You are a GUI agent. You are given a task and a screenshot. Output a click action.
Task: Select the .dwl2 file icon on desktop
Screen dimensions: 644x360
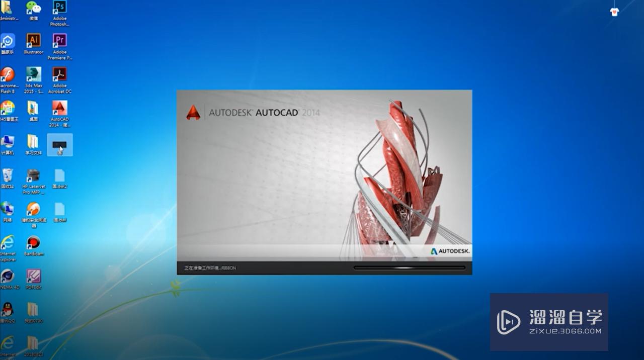pos(59,178)
